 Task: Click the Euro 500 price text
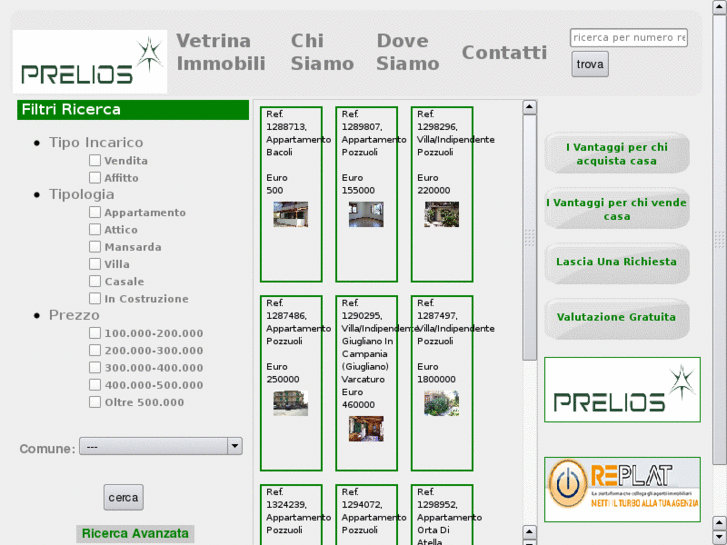pos(277,184)
